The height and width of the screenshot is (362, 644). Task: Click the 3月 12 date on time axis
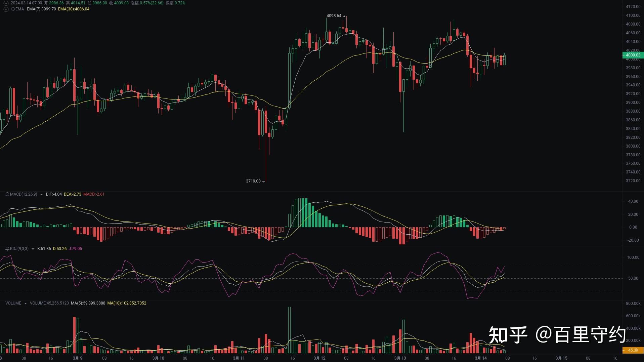pos(319,358)
